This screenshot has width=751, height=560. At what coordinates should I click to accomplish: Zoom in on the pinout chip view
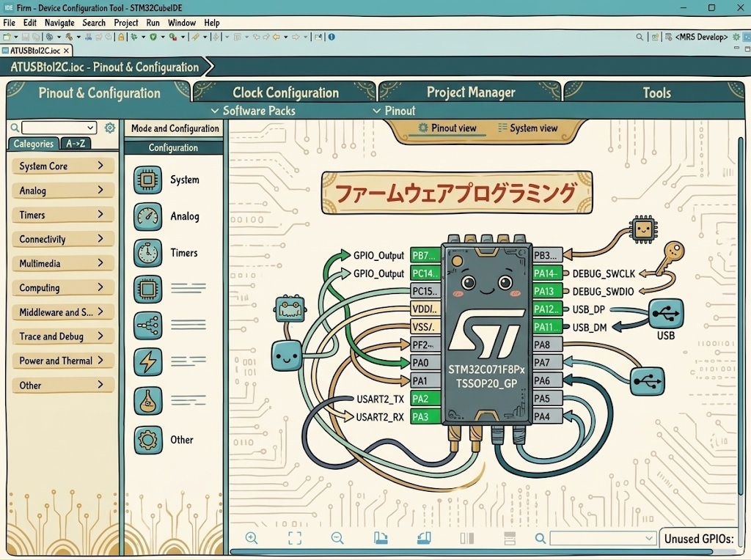click(252, 538)
